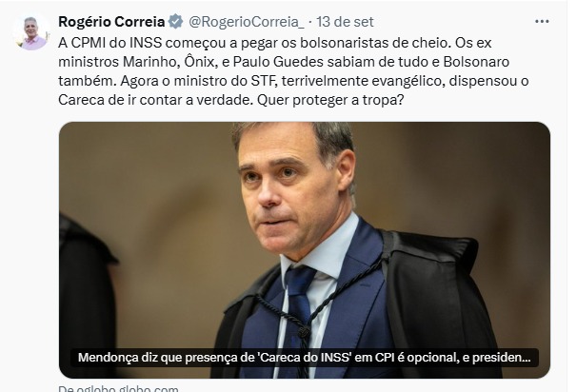This screenshot has width=577, height=392.
Task: Click the dark robed figure at the photo's left edge
Action: (87, 294)
